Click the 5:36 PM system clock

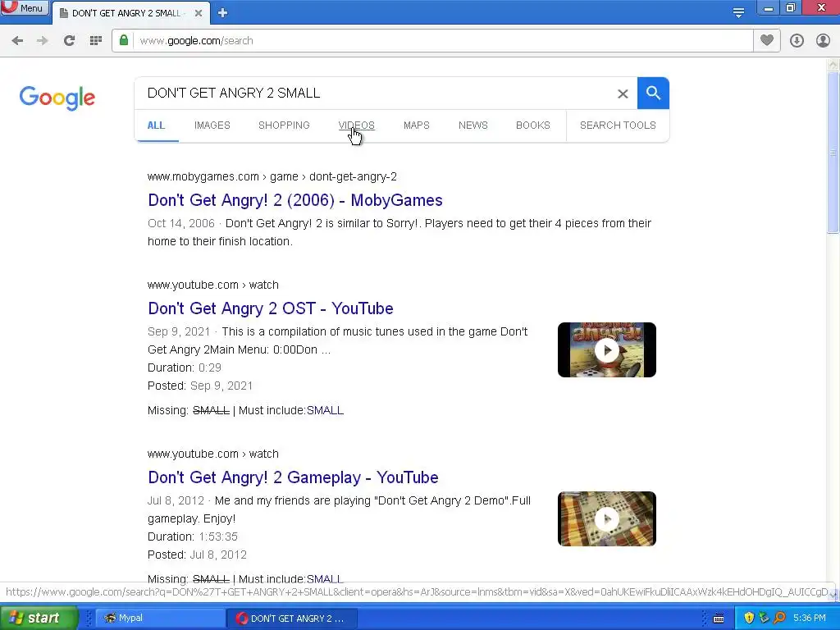(810, 619)
